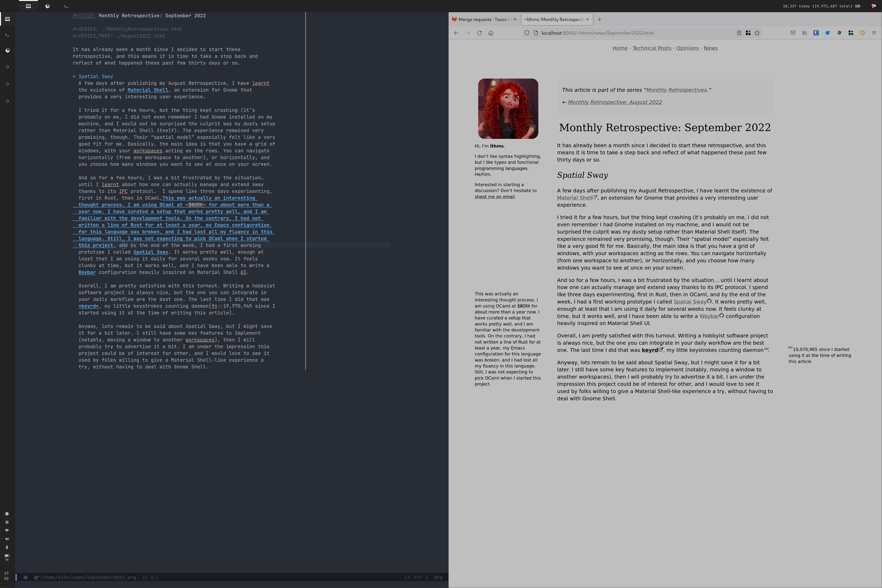Click the volume icon in sidebar
This screenshot has width=882, height=588.
tap(7, 539)
